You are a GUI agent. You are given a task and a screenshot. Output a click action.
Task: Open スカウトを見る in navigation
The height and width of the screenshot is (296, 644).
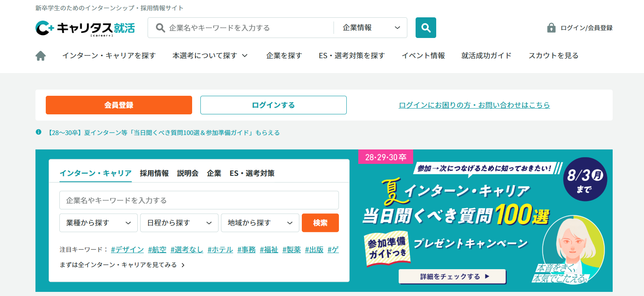(553, 55)
